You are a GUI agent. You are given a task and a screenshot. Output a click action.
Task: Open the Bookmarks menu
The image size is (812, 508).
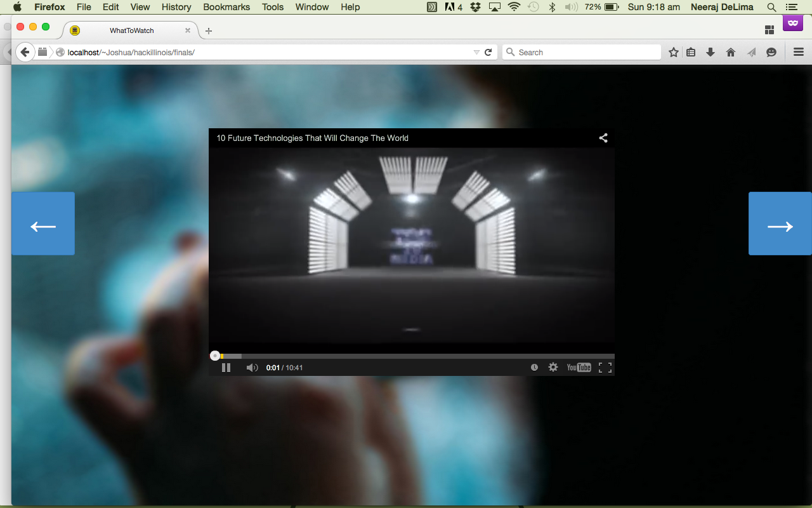click(x=226, y=7)
